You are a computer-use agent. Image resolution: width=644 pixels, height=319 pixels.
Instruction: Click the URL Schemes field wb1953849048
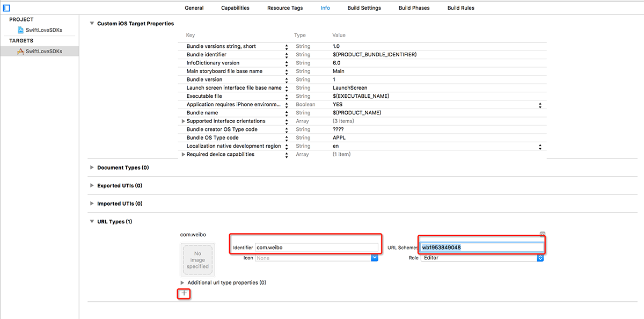point(482,247)
